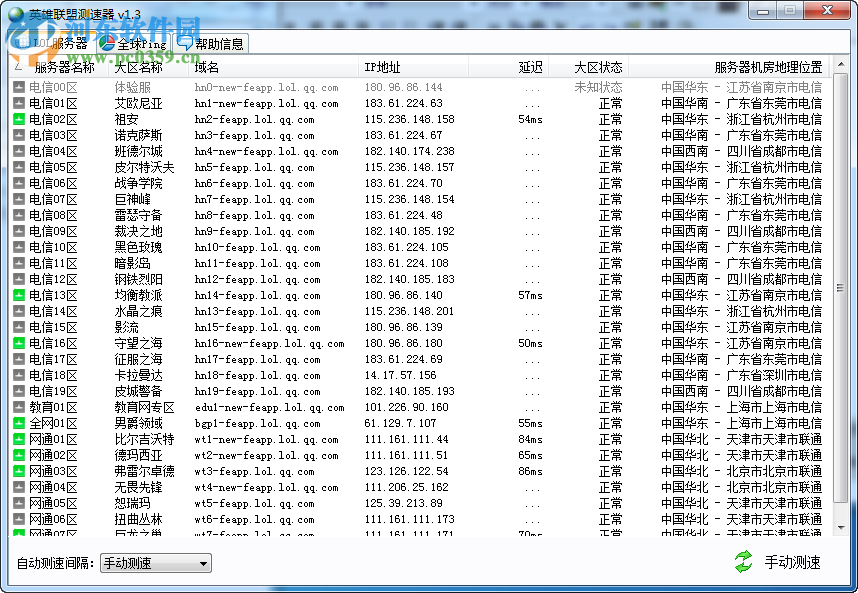This screenshot has height=593, width=858.
Task: Click IP address 115.236.148.158
Action: tap(409, 119)
